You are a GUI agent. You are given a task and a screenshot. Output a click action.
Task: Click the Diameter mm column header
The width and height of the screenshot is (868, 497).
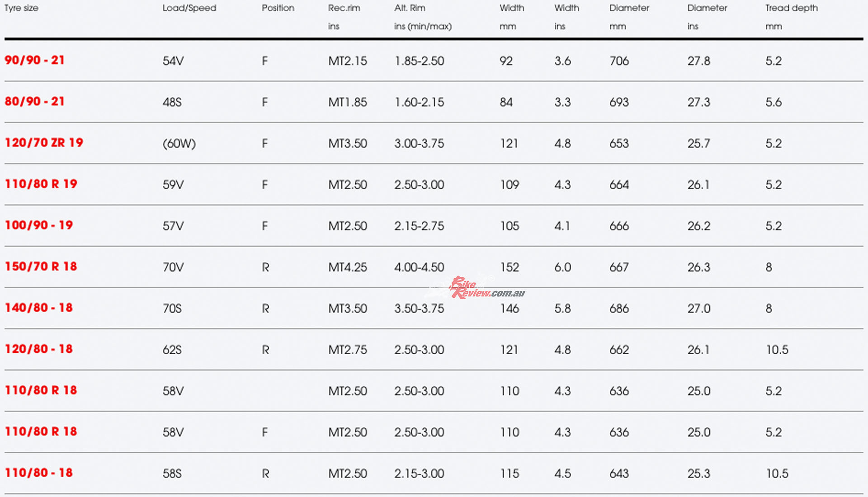coord(629,8)
